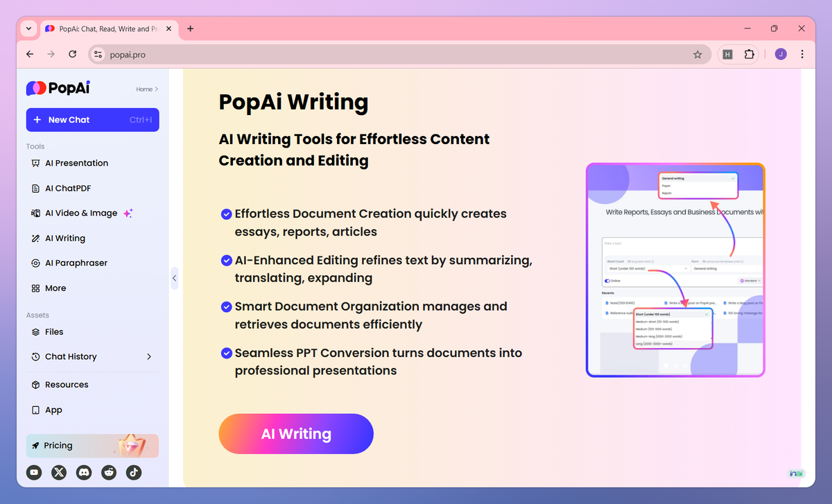Open PopAi's YouTube channel
The image size is (832, 504).
[x=34, y=472]
